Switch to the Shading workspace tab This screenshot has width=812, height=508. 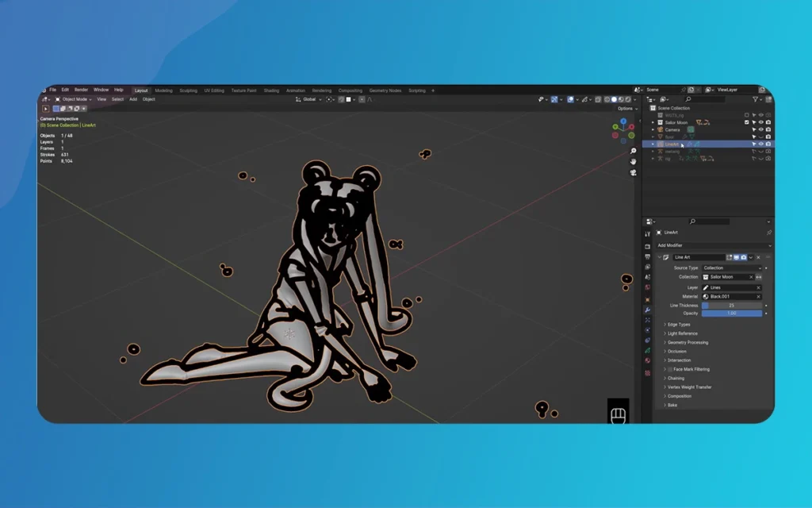tap(271, 90)
